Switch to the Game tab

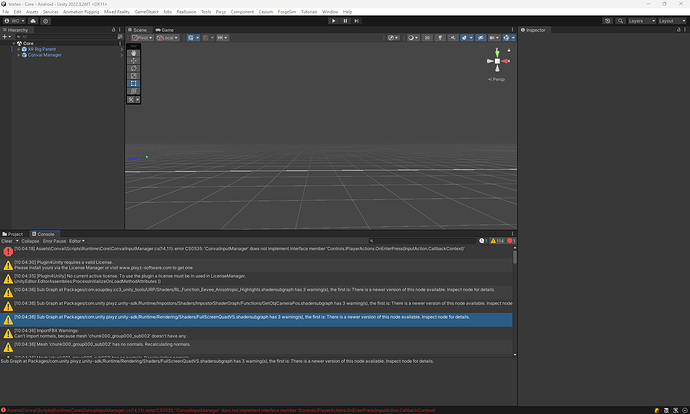point(165,30)
